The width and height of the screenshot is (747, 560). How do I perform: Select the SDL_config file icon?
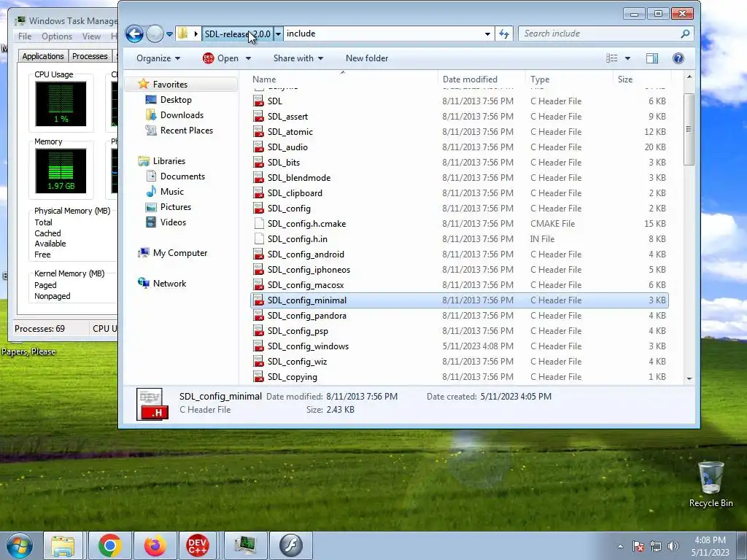click(259, 208)
